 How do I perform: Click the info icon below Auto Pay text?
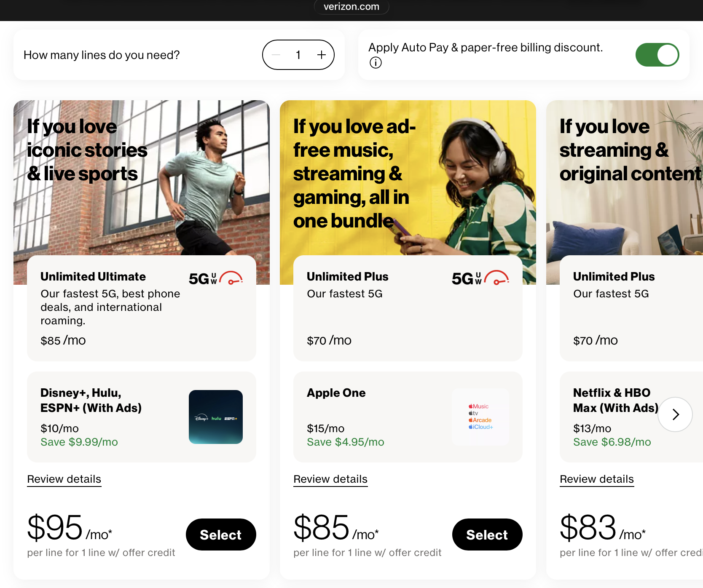(x=376, y=63)
